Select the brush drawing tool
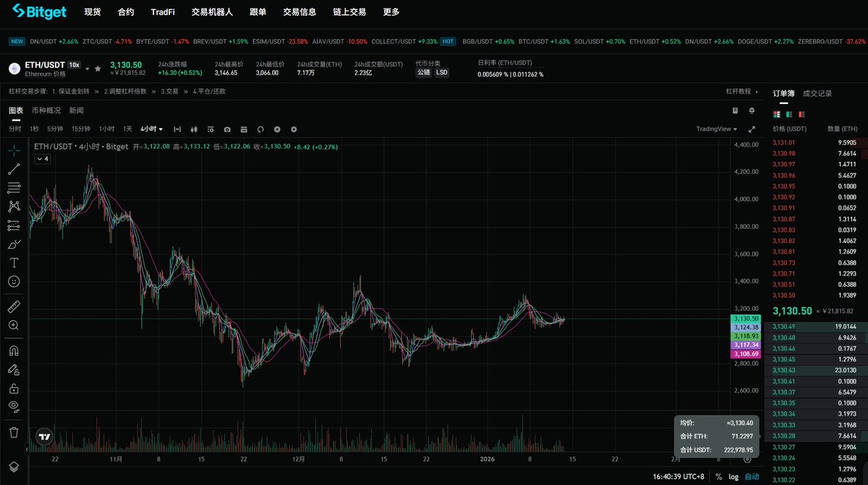868x485 pixels. click(14, 244)
